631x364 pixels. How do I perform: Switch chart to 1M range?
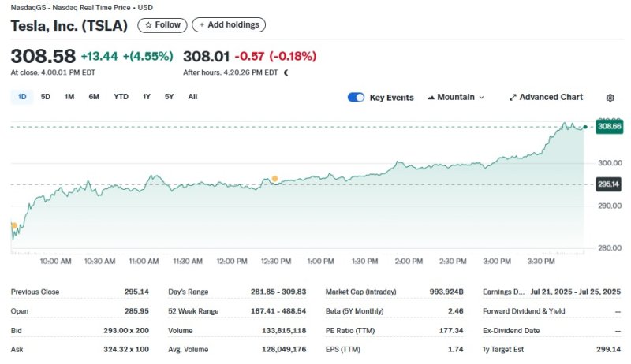pos(69,97)
